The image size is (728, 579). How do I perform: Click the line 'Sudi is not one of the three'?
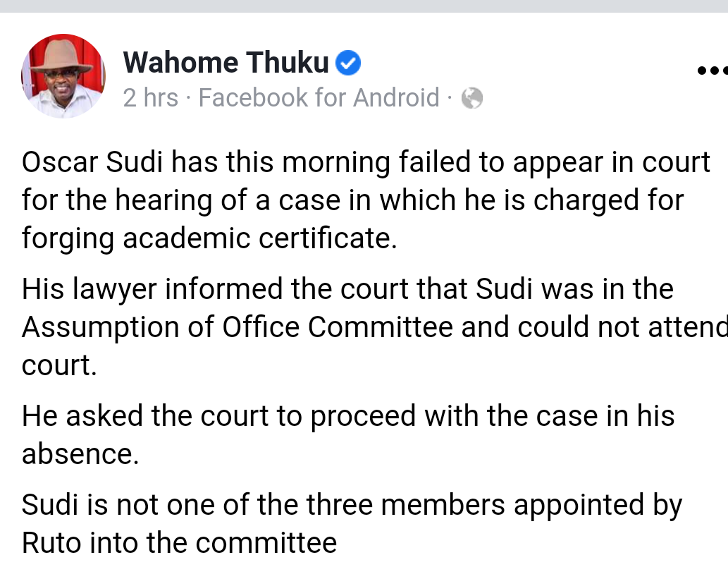point(352,506)
